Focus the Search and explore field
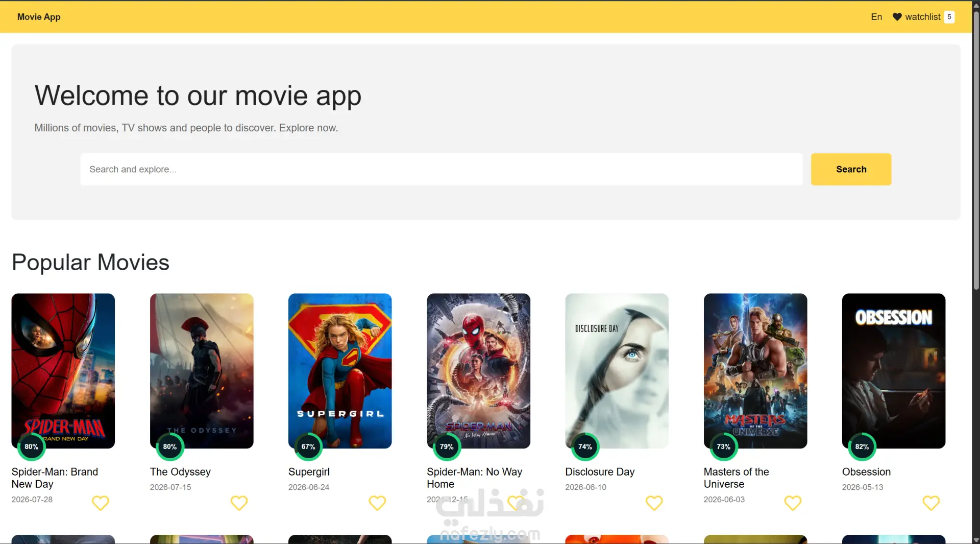 [441, 169]
